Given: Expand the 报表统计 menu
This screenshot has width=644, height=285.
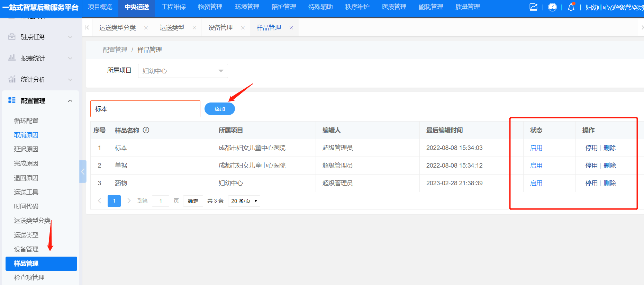Looking at the screenshot, I should coord(70,58).
